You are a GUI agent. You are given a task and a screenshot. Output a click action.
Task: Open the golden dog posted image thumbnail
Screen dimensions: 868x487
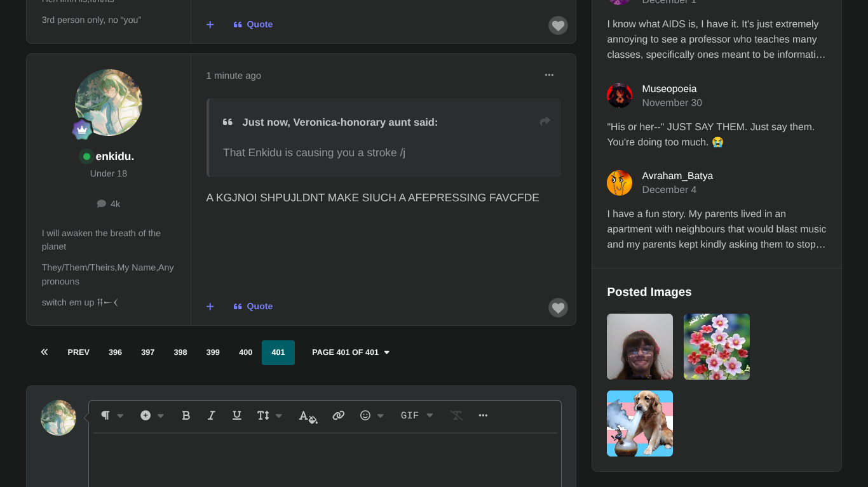click(639, 424)
